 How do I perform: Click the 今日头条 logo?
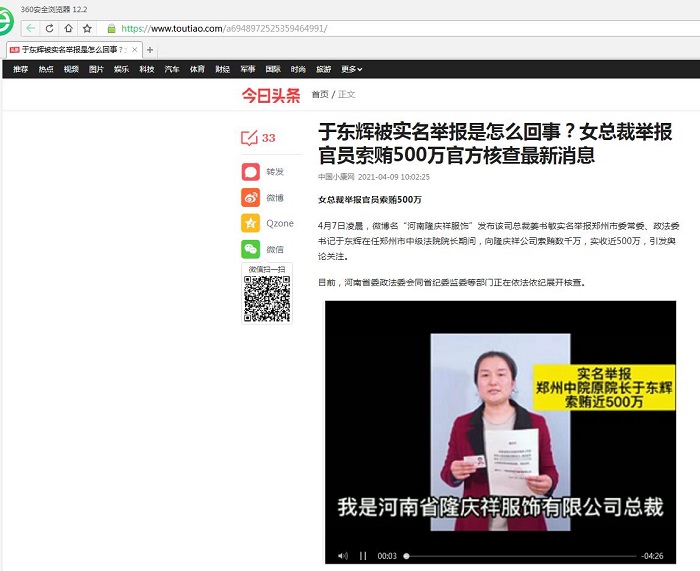click(270, 95)
